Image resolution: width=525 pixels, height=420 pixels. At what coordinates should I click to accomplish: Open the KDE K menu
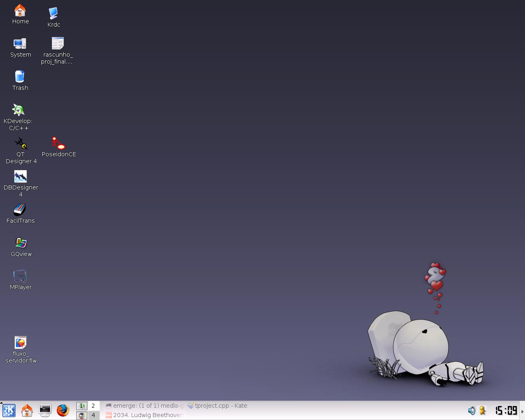(9, 410)
